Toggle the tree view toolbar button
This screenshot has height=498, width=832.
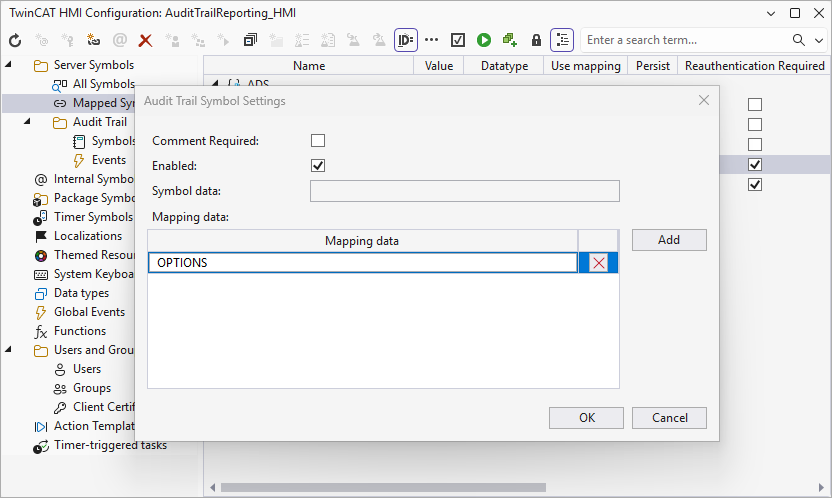(x=562, y=40)
